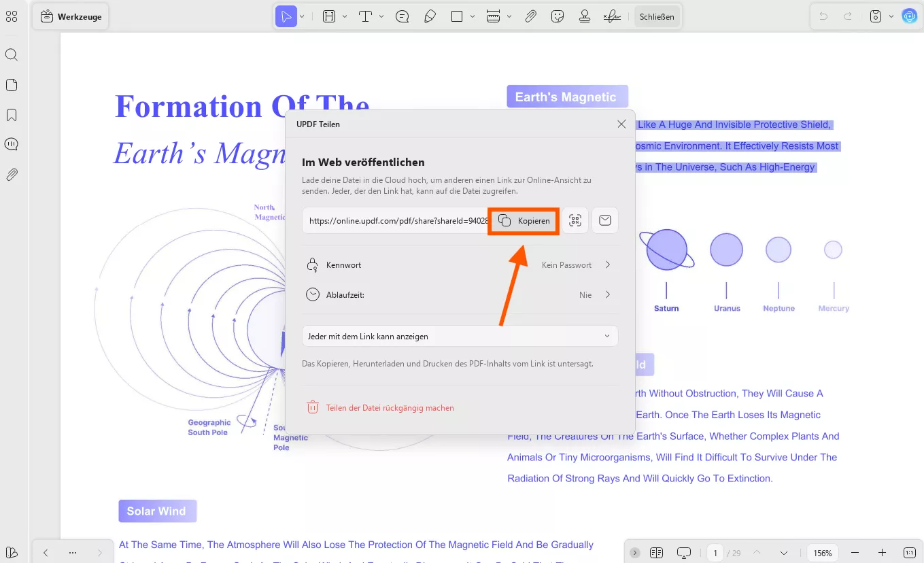Click the Geographic South Pole label

(x=209, y=427)
